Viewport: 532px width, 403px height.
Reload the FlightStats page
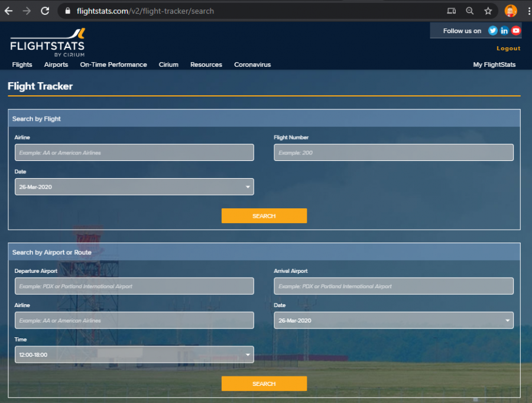pyautogui.click(x=45, y=11)
